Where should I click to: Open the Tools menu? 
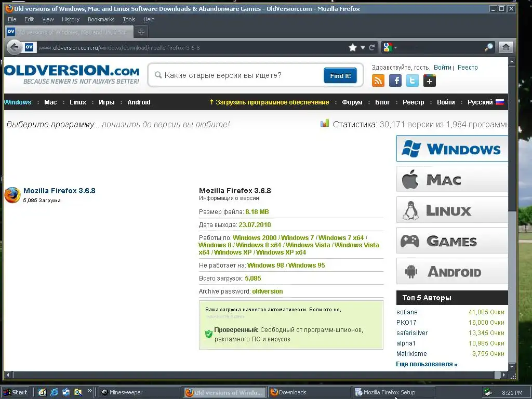(129, 19)
